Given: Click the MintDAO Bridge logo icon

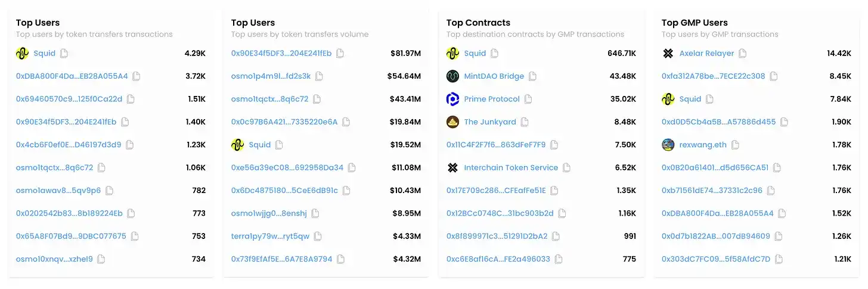Looking at the screenshot, I should pyautogui.click(x=452, y=76).
